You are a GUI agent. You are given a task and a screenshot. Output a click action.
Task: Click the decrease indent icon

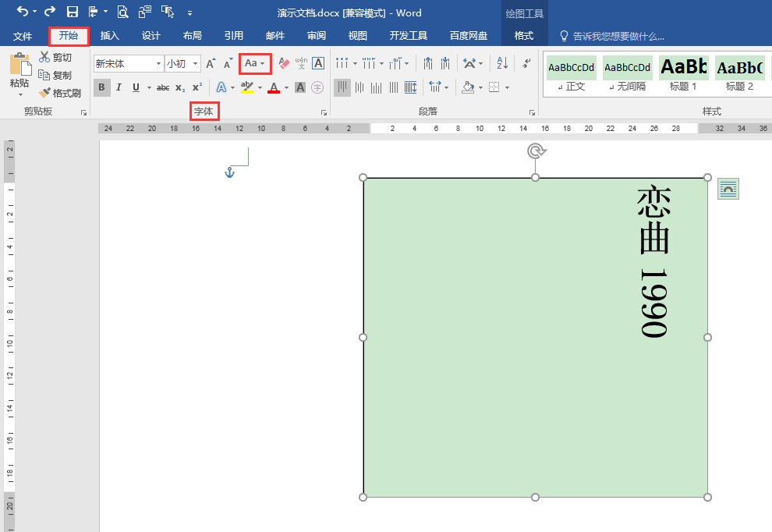point(428,63)
